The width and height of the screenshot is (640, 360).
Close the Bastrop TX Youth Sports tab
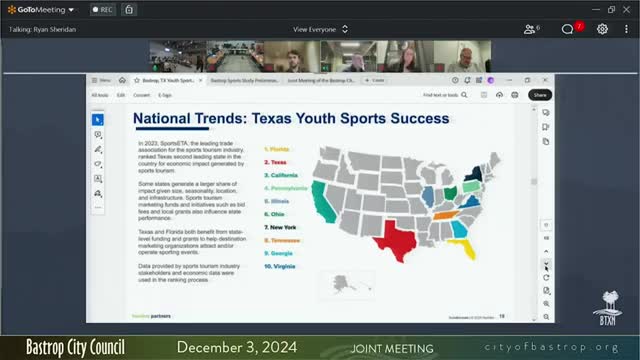tap(200, 80)
